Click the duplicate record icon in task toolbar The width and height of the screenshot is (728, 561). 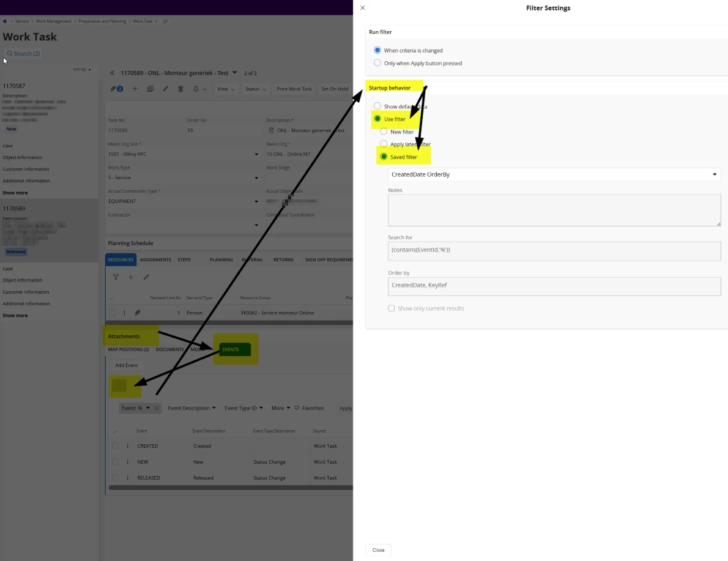click(x=150, y=89)
